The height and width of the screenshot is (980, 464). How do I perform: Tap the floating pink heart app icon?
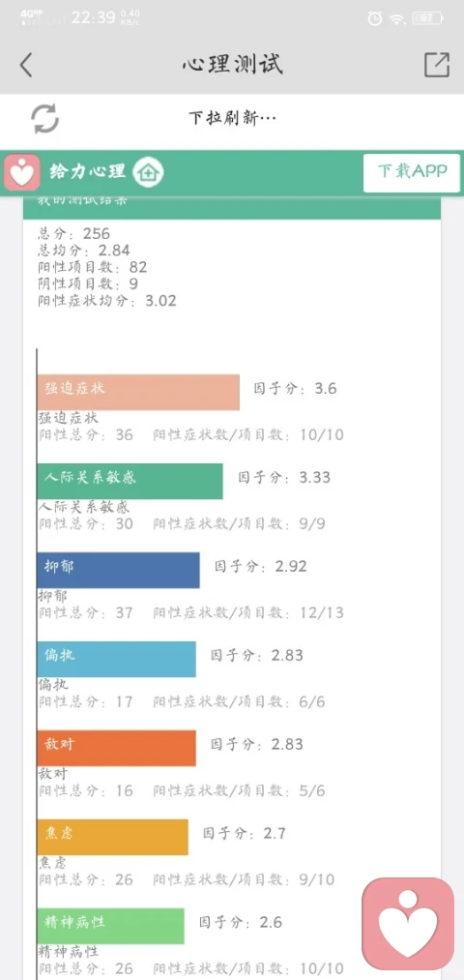[x=408, y=923]
